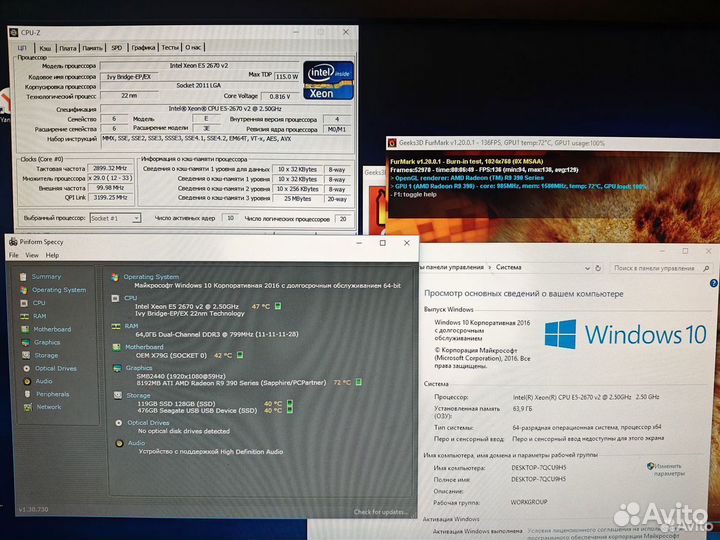Switch to the О нас tab in CPU-Z

(x=193, y=47)
